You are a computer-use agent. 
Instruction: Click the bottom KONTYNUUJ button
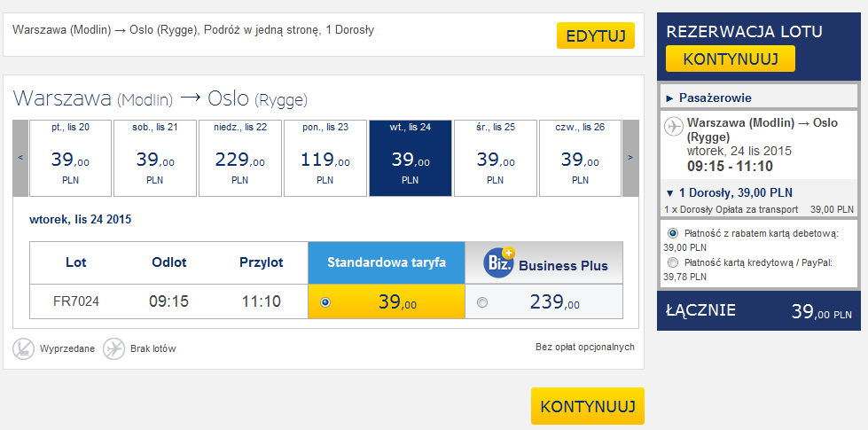pos(588,406)
